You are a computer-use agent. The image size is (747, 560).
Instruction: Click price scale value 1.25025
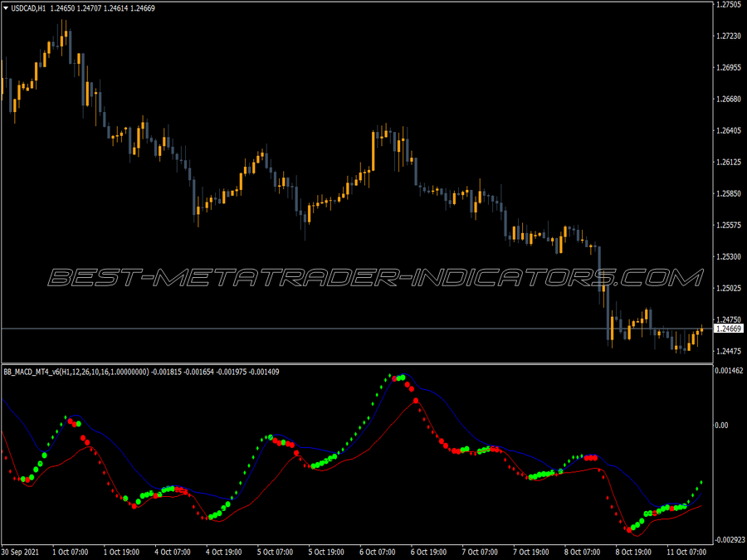[729, 288]
